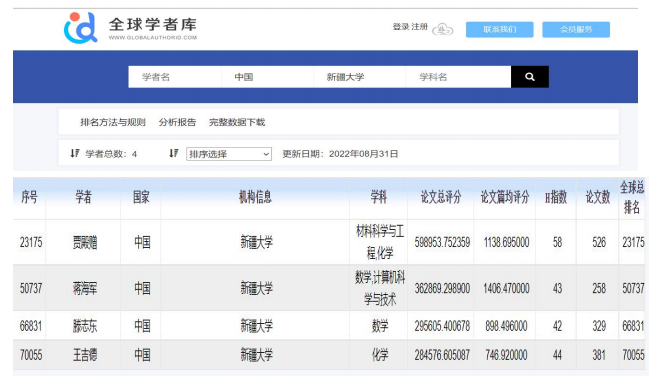Click the 新疆大学 institution field
Image resolution: width=659 pixels, height=380 pixels.
[x=360, y=77]
